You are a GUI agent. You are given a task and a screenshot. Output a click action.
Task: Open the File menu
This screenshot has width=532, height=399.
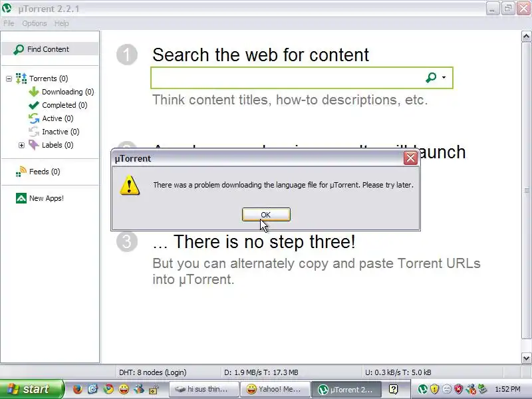pos(9,23)
